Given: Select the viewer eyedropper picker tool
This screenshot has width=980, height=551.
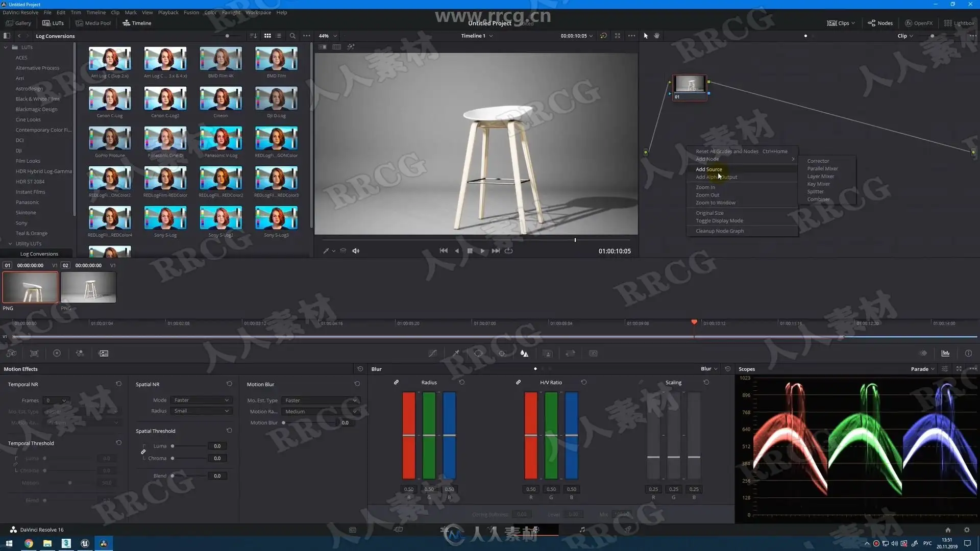Looking at the screenshot, I should pyautogui.click(x=326, y=251).
